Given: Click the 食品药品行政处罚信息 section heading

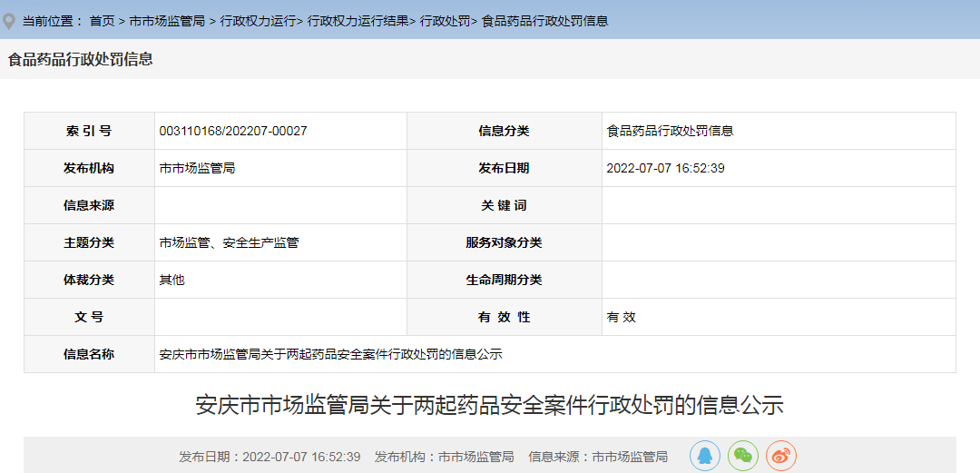Looking at the screenshot, I should click(x=80, y=59).
